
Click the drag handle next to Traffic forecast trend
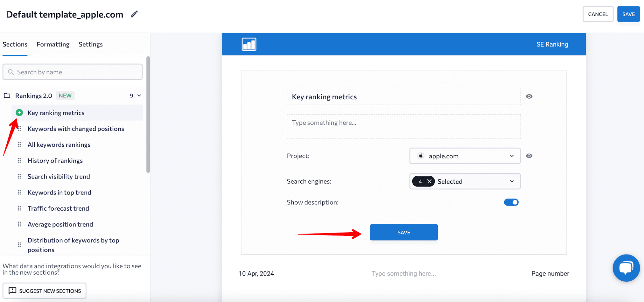[x=19, y=208]
